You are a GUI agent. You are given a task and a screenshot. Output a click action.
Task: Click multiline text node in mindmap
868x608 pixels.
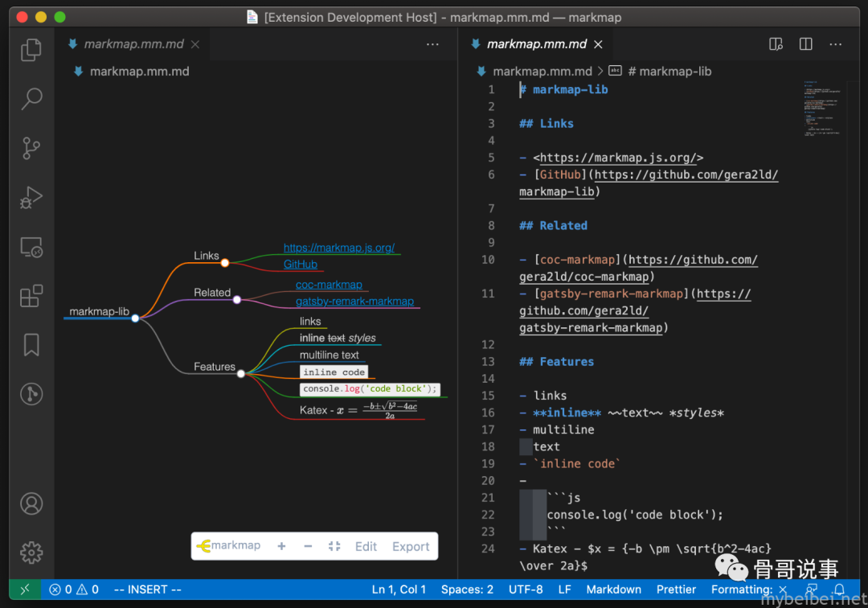[329, 355]
